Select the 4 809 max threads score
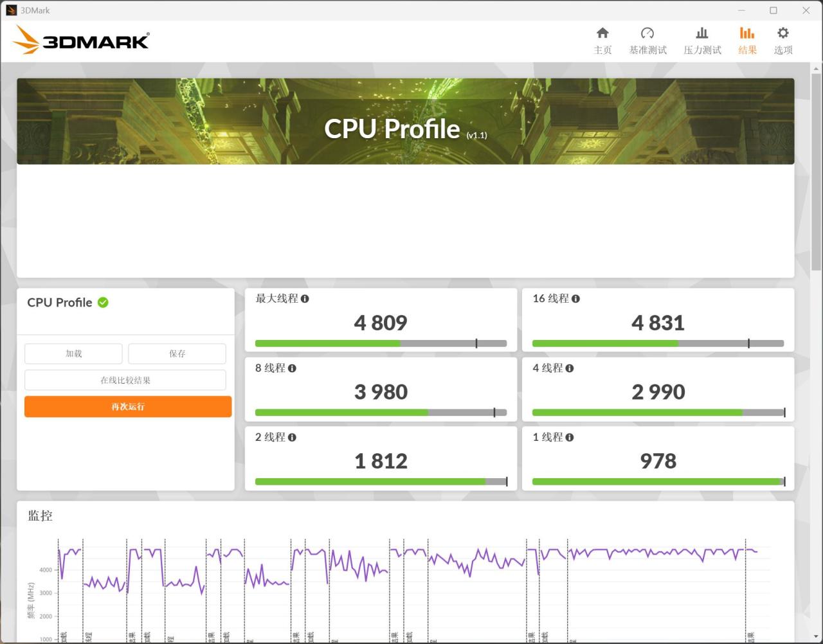The image size is (823, 644). 381,323
